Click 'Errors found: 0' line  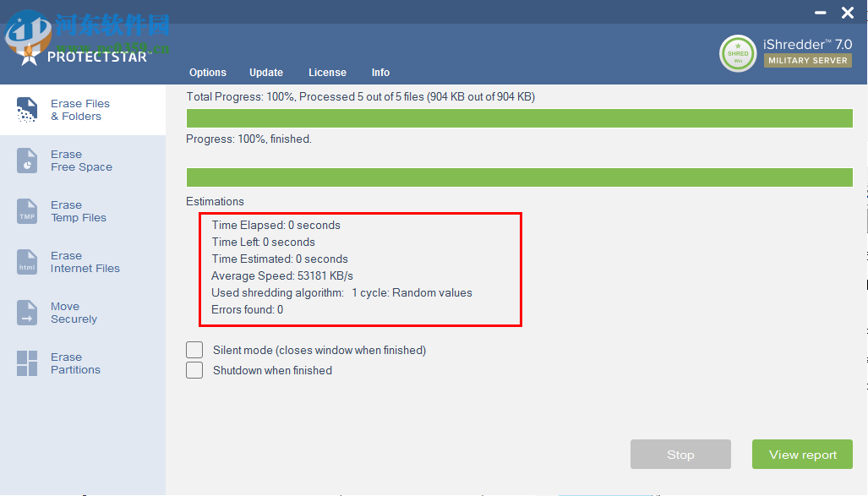click(x=247, y=309)
